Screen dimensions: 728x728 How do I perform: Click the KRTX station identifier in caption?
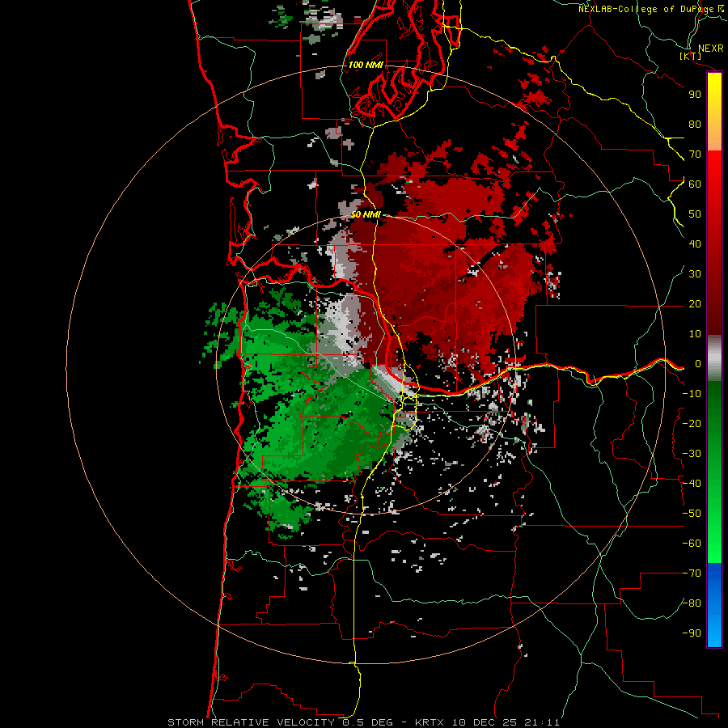click(x=430, y=722)
